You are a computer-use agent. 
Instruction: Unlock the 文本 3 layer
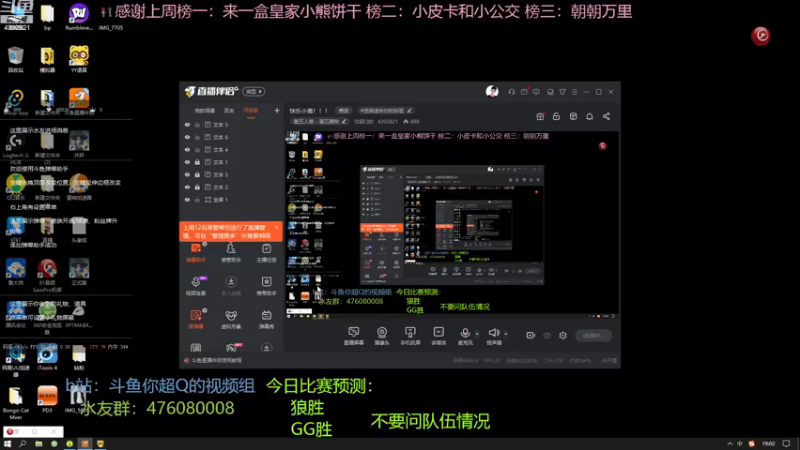[x=197, y=174]
